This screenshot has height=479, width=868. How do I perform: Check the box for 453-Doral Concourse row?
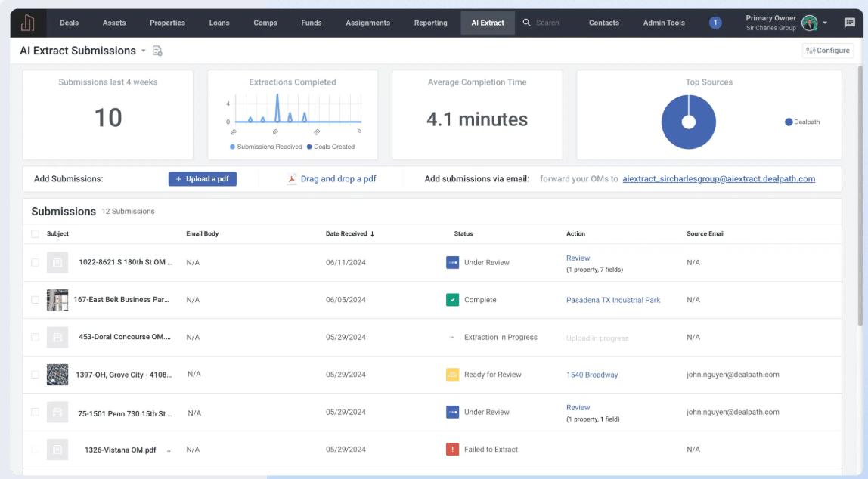pos(35,337)
